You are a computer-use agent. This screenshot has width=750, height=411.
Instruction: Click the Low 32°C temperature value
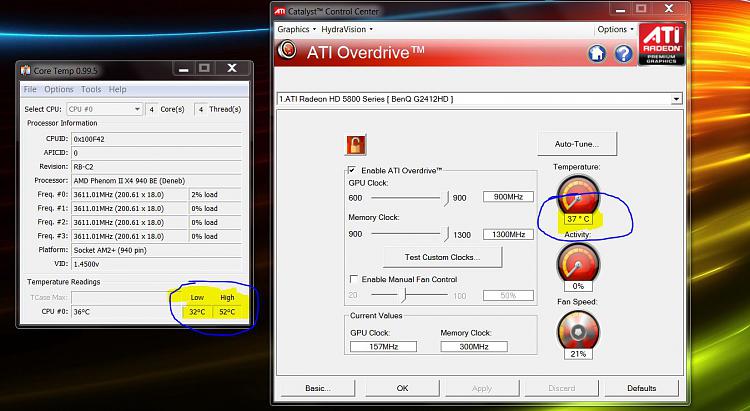pos(197,312)
